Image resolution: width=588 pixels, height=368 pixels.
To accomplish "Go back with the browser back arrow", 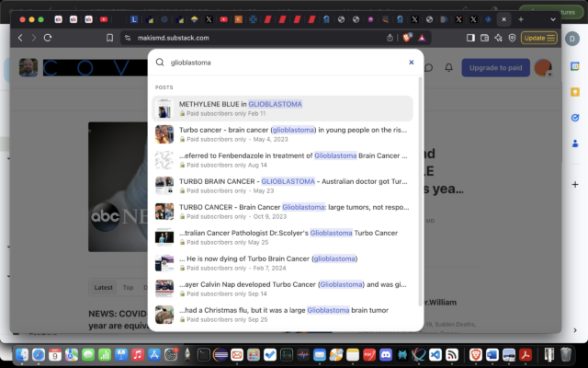I will 20,38.
